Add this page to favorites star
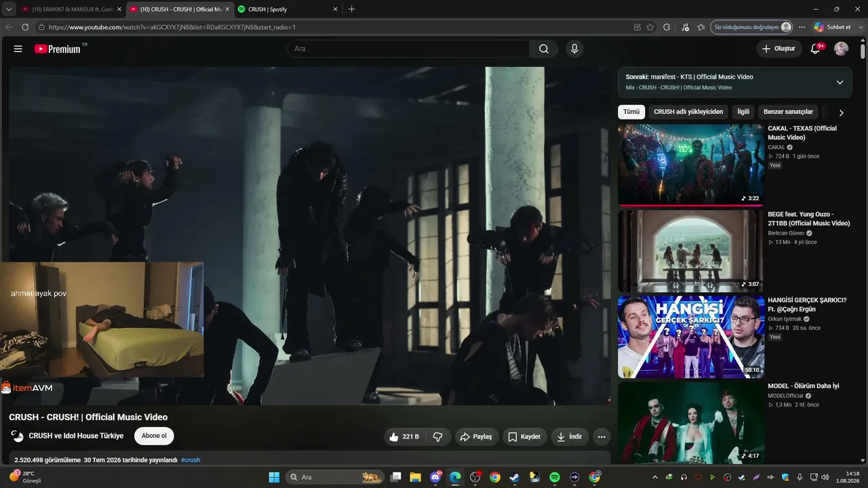This screenshot has width=868, height=488. click(x=650, y=27)
